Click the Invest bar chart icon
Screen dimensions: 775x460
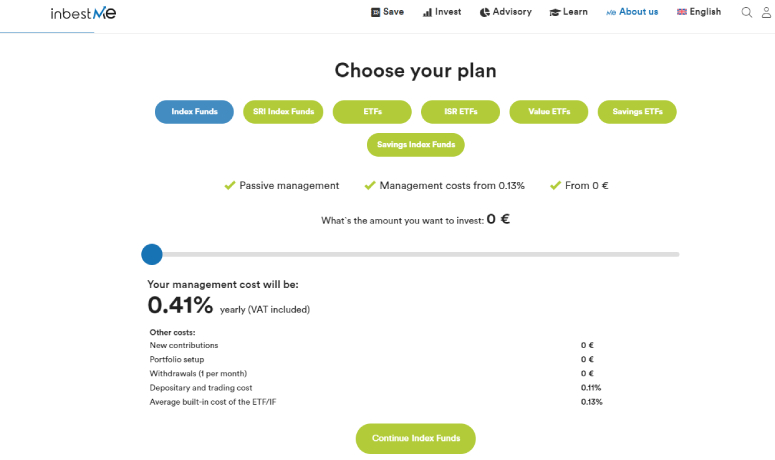click(x=427, y=12)
